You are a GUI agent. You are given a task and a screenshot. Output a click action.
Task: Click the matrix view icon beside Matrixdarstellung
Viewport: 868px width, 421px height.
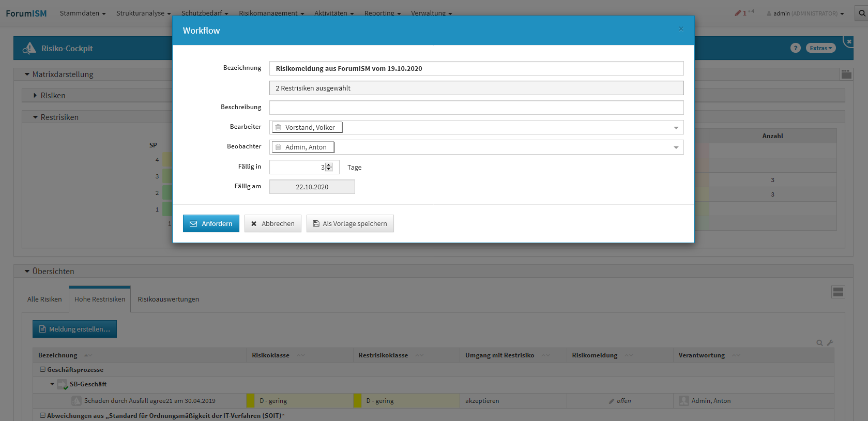pos(846,74)
